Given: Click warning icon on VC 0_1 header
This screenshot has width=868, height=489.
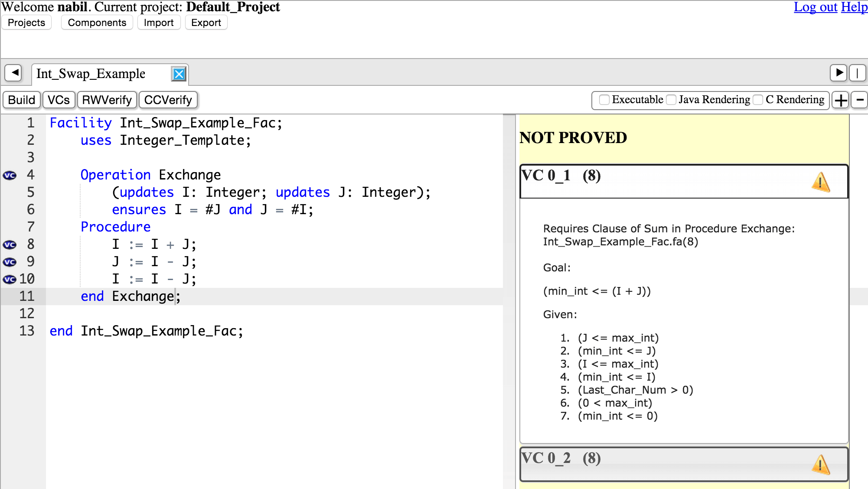Looking at the screenshot, I should click(x=820, y=182).
